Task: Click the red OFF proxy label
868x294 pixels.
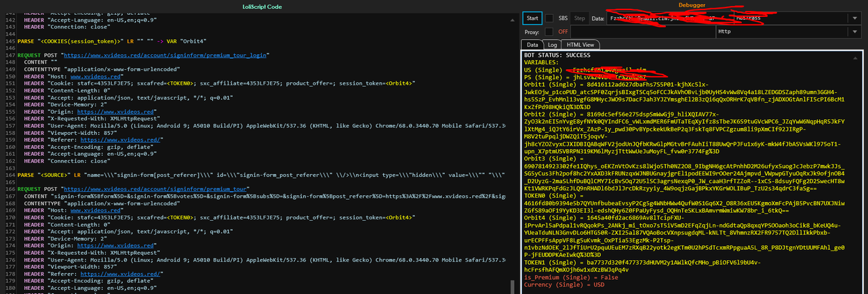Action: pyautogui.click(x=563, y=32)
